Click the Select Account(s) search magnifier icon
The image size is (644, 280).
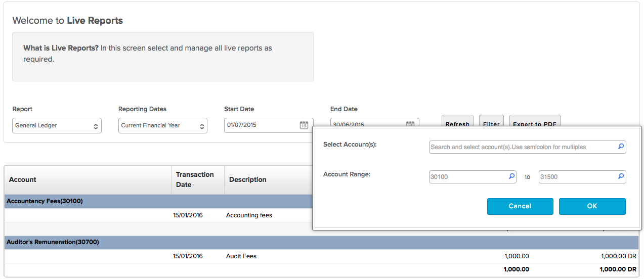(x=621, y=147)
